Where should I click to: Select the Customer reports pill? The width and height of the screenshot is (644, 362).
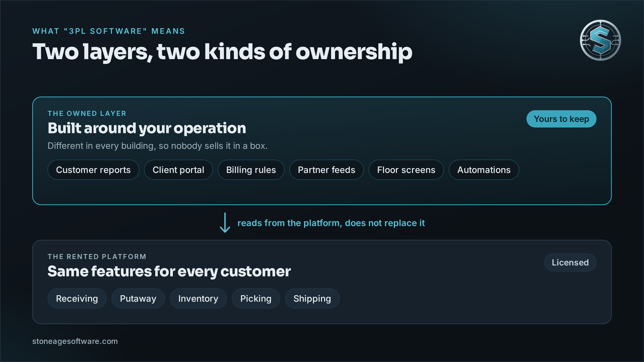click(x=93, y=170)
